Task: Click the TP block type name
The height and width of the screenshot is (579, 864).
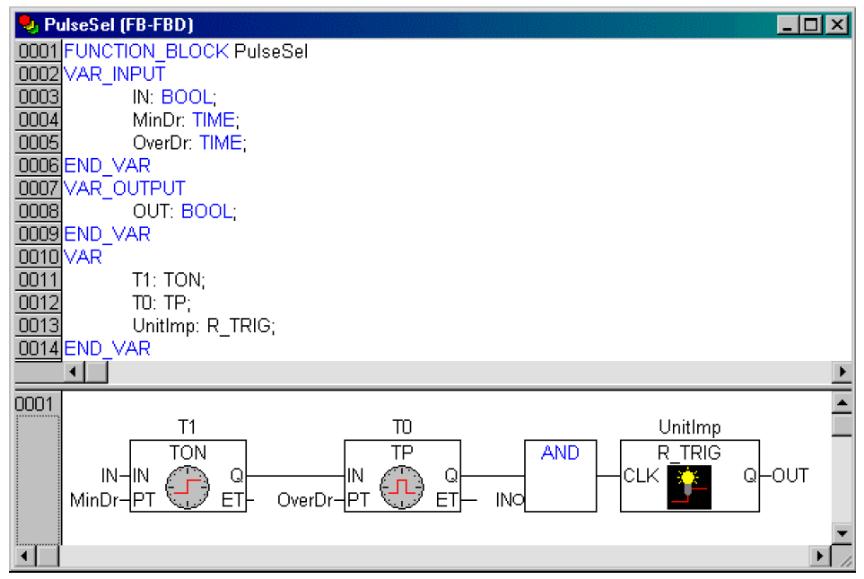Action: 402,453
